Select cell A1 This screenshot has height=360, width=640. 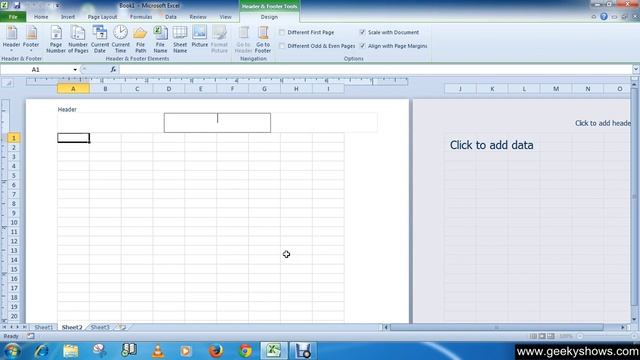(x=73, y=138)
